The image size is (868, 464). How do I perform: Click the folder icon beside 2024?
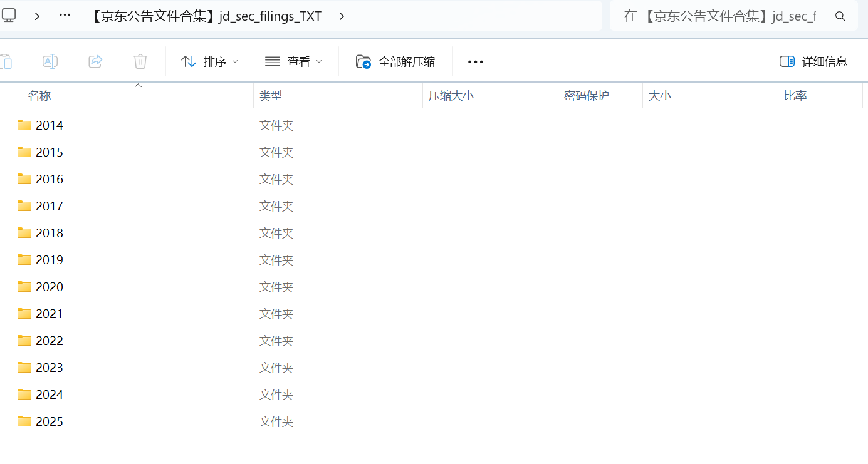(24, 394)
